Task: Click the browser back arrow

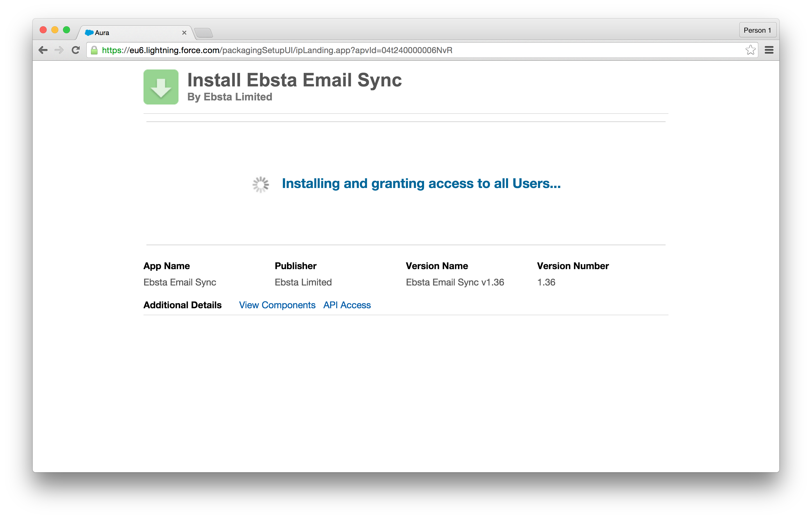Action: tap(43, 50)
